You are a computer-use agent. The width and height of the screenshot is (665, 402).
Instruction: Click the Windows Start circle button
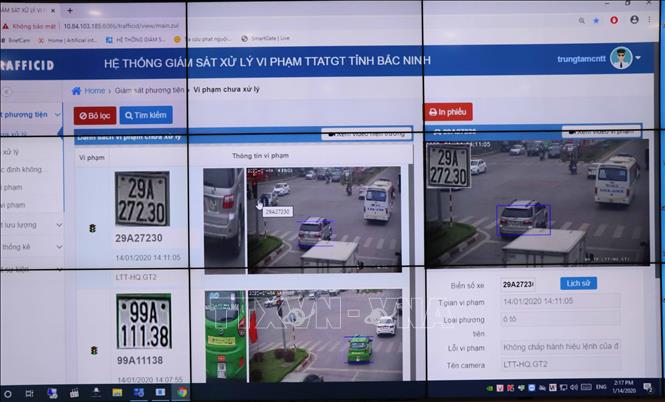click(8, 394)
